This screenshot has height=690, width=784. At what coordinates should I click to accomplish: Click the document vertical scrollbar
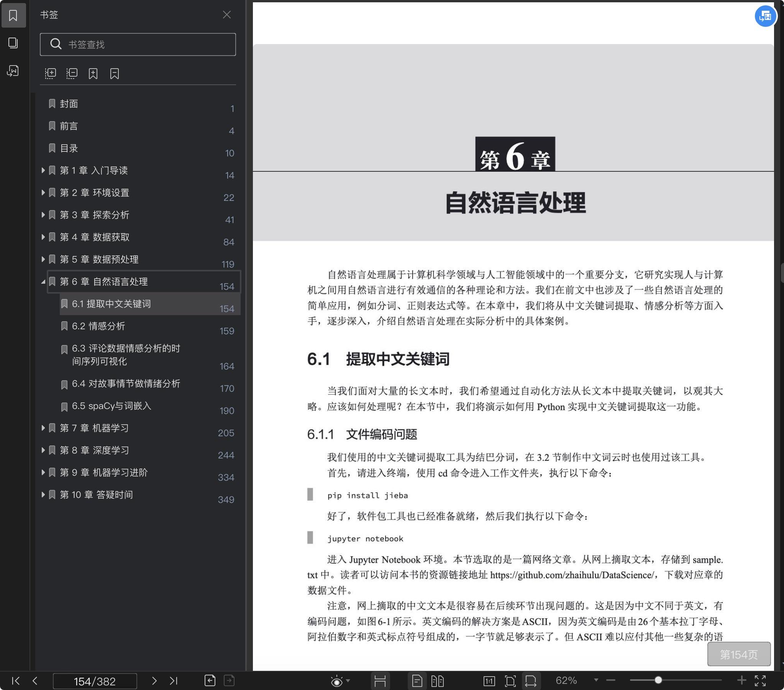(782, 273)
